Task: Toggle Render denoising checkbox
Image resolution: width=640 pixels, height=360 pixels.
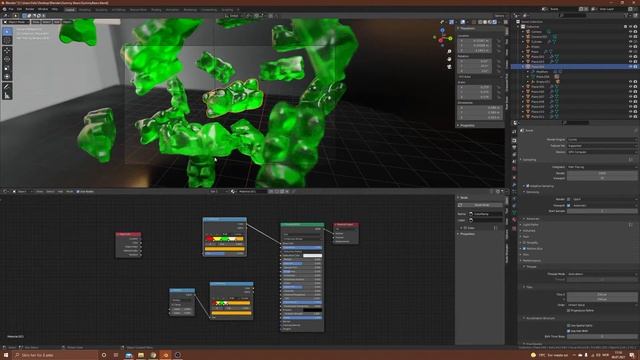Action: click(569, 199)
